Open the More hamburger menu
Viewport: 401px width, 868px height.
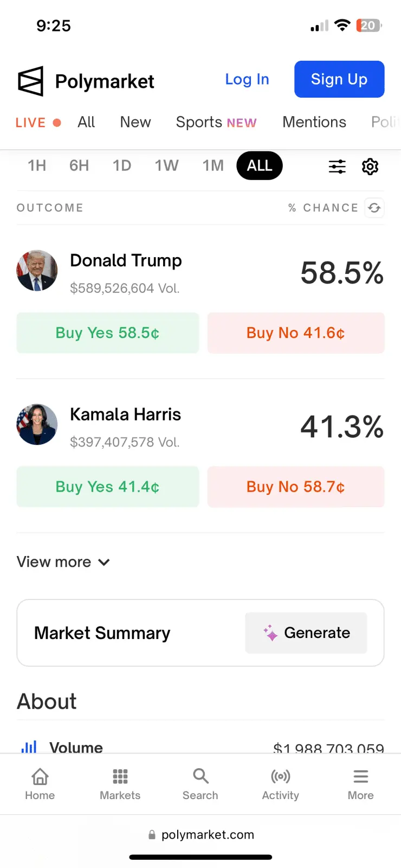click(361, 784)
